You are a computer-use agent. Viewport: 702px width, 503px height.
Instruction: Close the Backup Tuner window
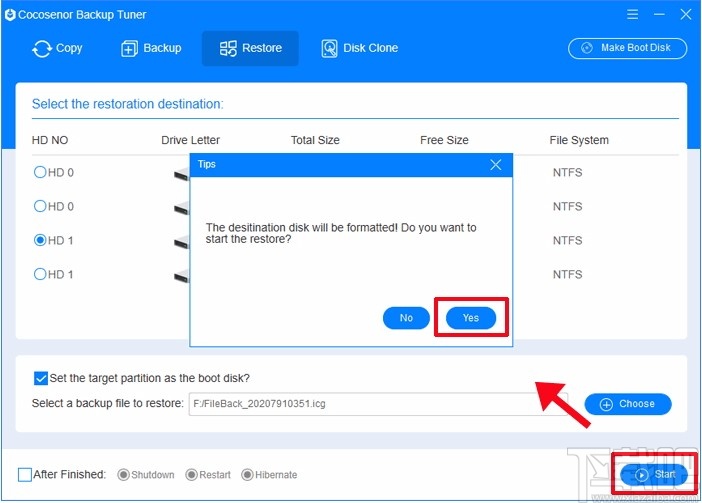tap(686, 14)
